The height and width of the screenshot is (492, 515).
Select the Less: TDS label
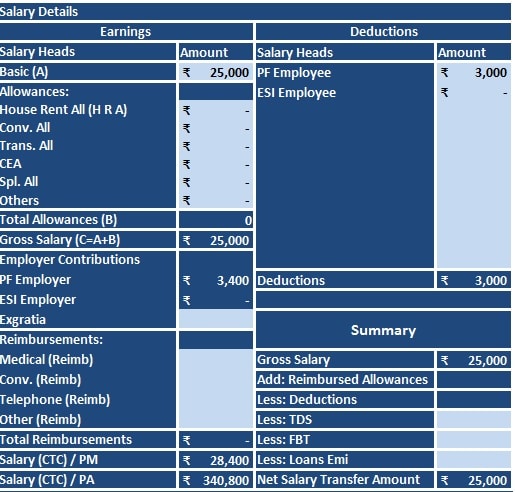345,420
